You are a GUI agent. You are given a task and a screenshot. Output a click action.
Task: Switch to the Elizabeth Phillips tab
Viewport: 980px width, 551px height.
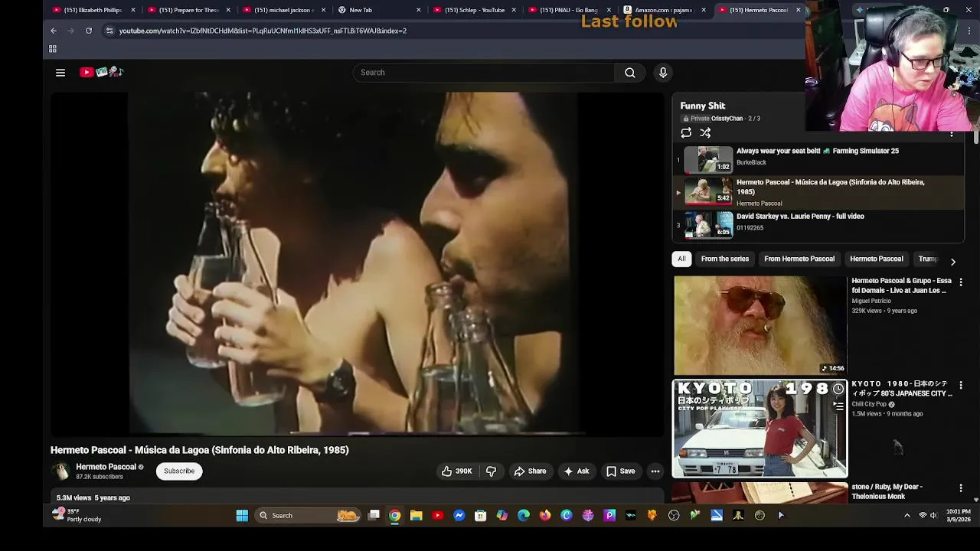point(93,10)
